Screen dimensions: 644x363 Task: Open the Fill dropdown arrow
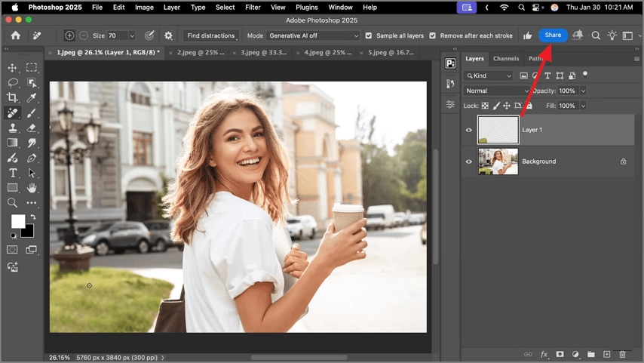[583, 106]
